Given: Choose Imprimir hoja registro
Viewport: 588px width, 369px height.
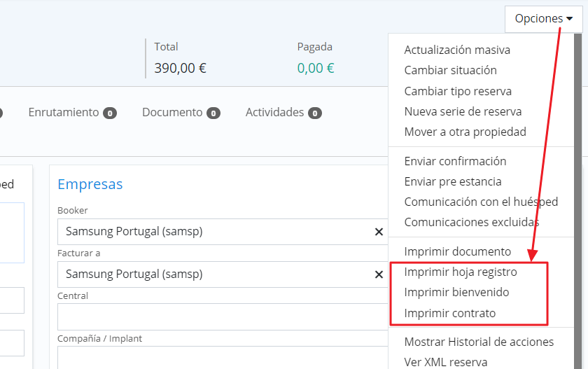Looking at the screenshot, I should [461, 272].
